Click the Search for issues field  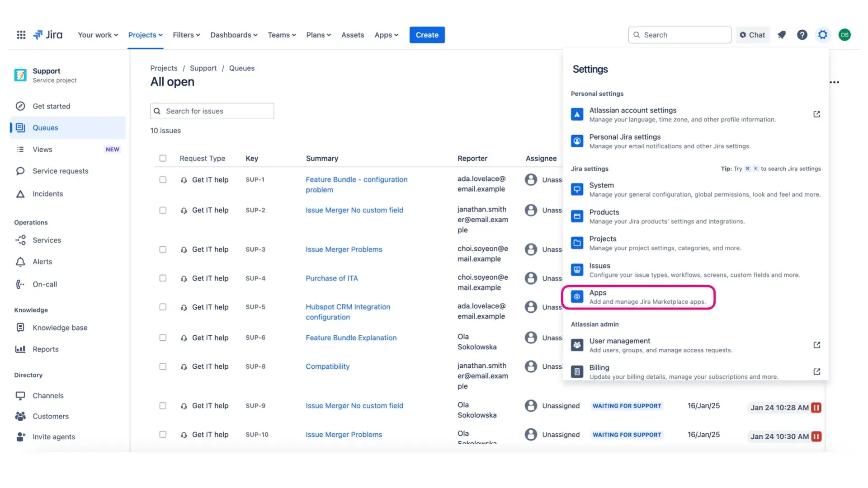point(212,111)
